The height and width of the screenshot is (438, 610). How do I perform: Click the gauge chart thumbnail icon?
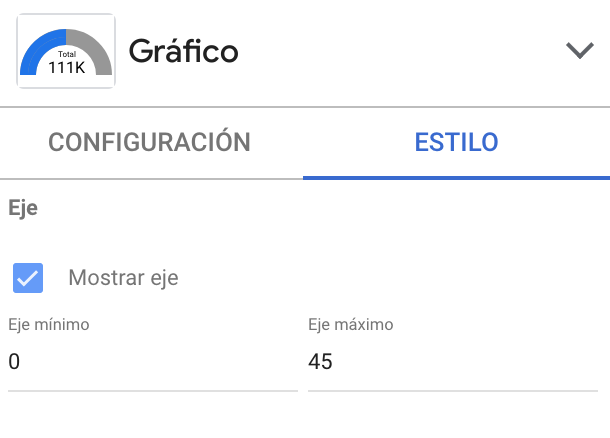pos(66,50)
